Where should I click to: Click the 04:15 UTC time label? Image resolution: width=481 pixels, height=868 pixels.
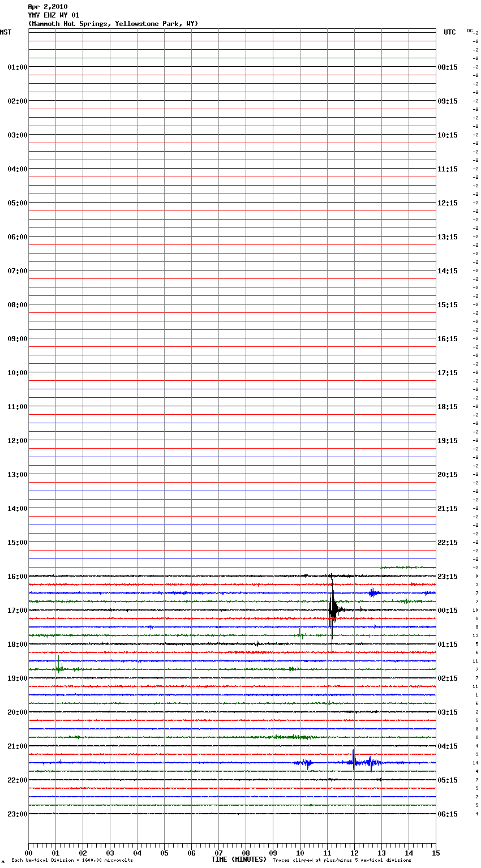point(448,746)
